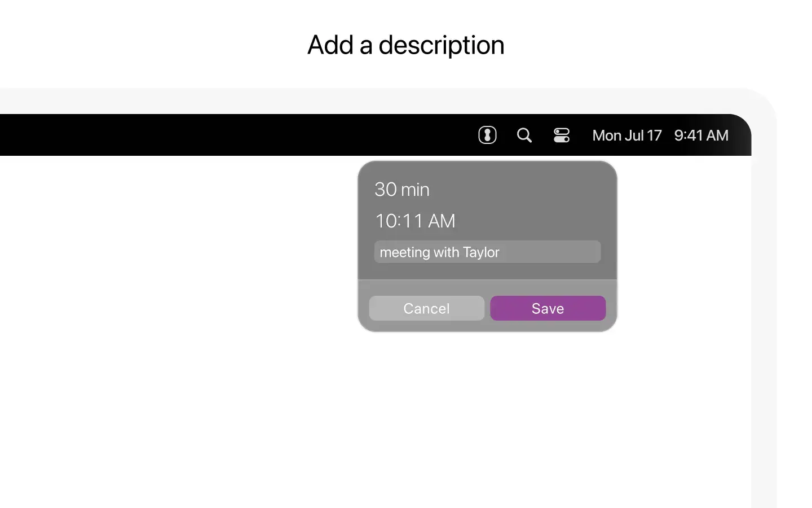Select the "30 min" duration label

click(x=401, y=190)
